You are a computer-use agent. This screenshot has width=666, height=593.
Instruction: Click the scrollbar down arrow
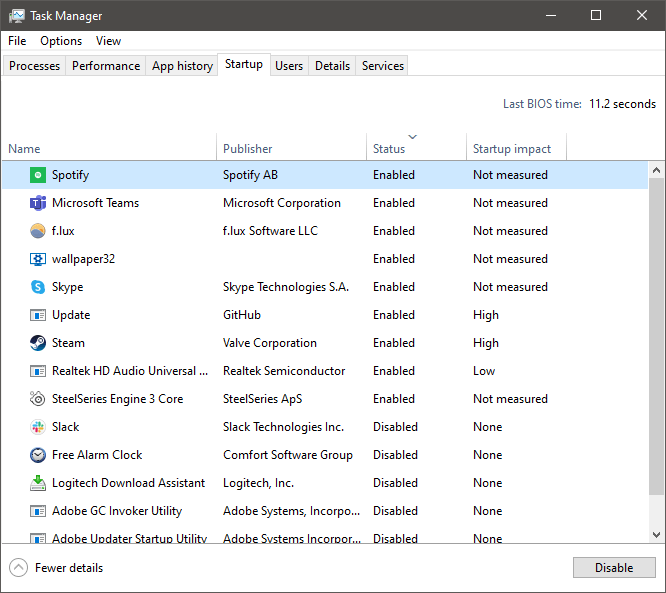(x=657, y=535)
